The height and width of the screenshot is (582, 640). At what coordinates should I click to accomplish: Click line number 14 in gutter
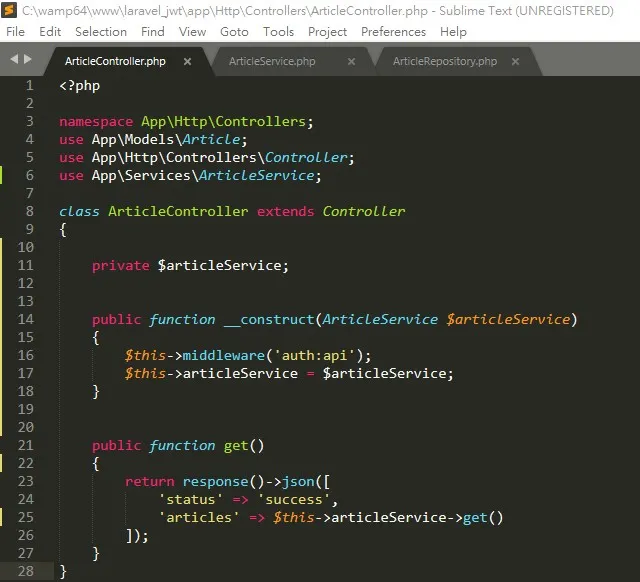point(26,319)
